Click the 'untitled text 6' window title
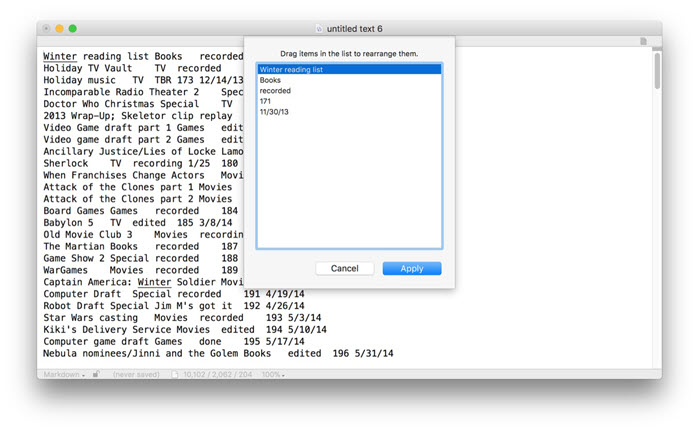The image size is (700, 432). 354,29
